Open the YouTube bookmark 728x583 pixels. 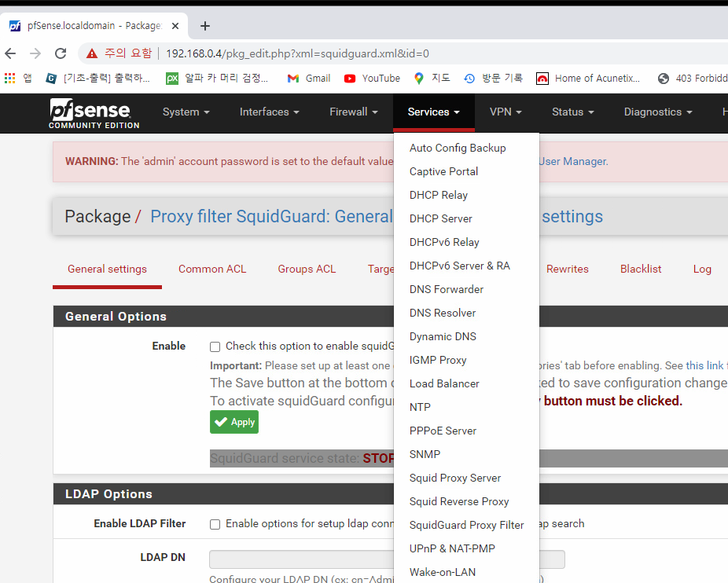[372, 78]
